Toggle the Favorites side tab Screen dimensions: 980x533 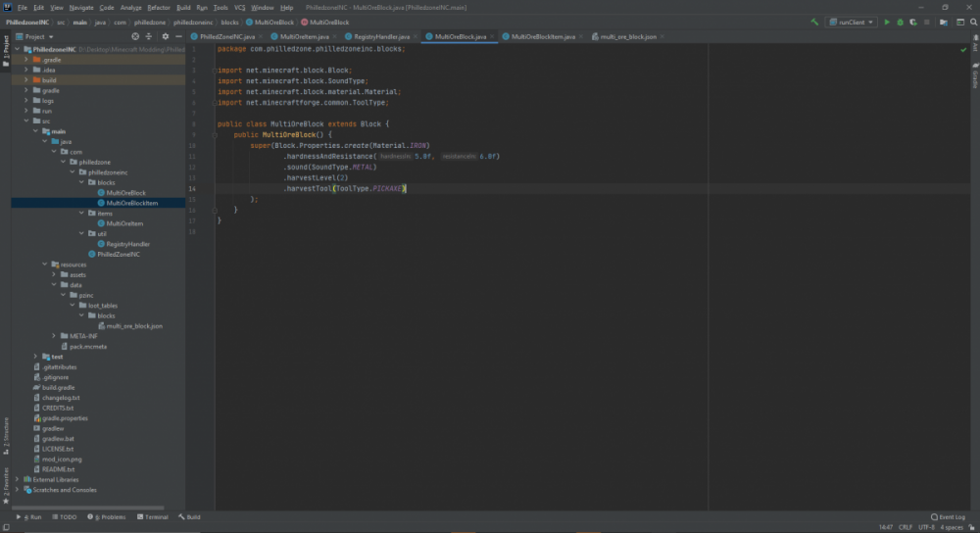(6, 486)
